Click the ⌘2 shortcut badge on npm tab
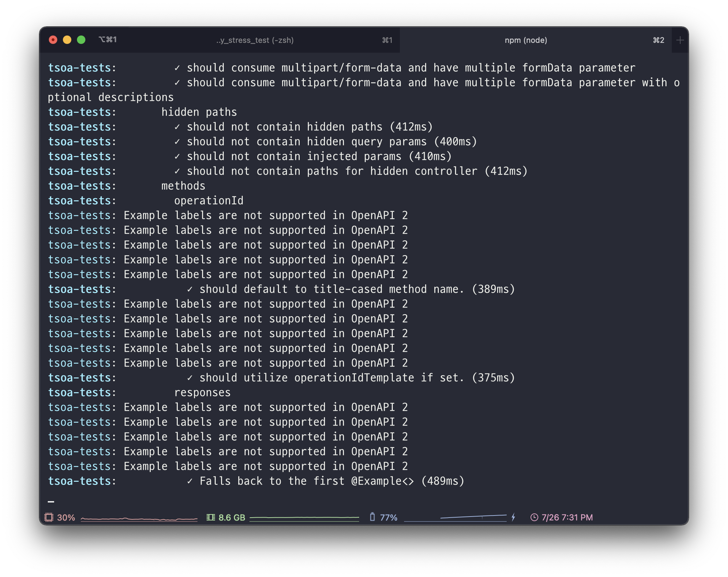This screenshot has height=577, width=728. [658, 40]
